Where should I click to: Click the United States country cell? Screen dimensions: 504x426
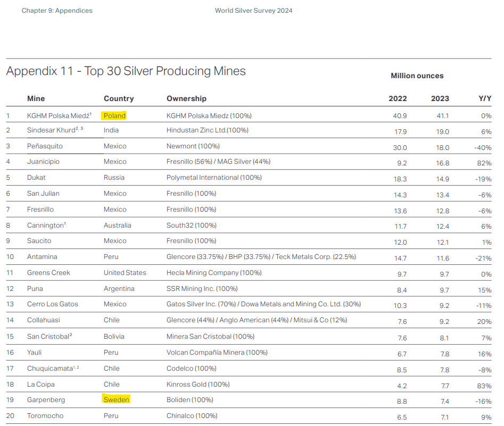pos(125,272)
